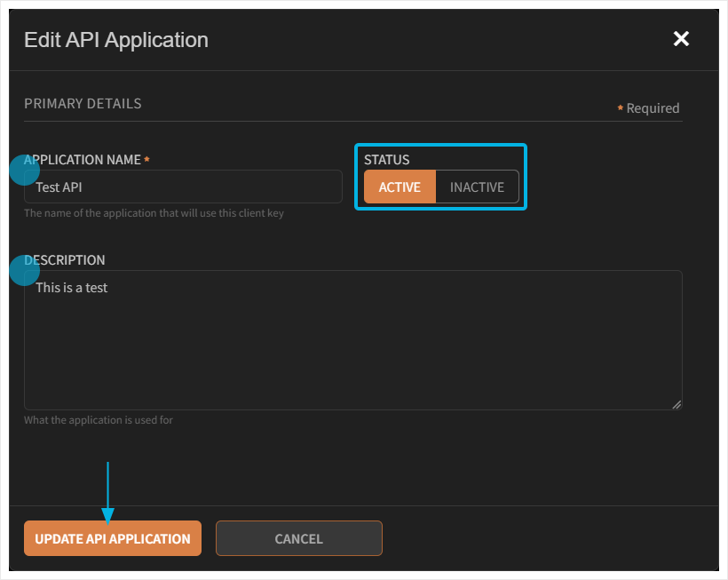728x580 pixels.
Task: Click the Cancel button
Action: (x=299, y=538)
